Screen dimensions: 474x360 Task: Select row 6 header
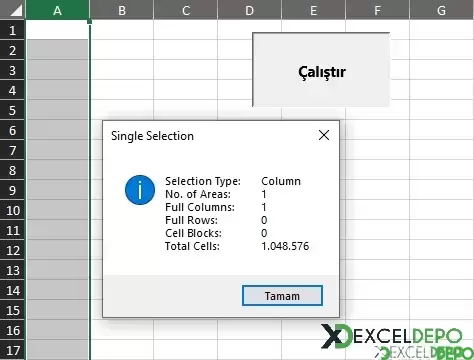point(12,130)
